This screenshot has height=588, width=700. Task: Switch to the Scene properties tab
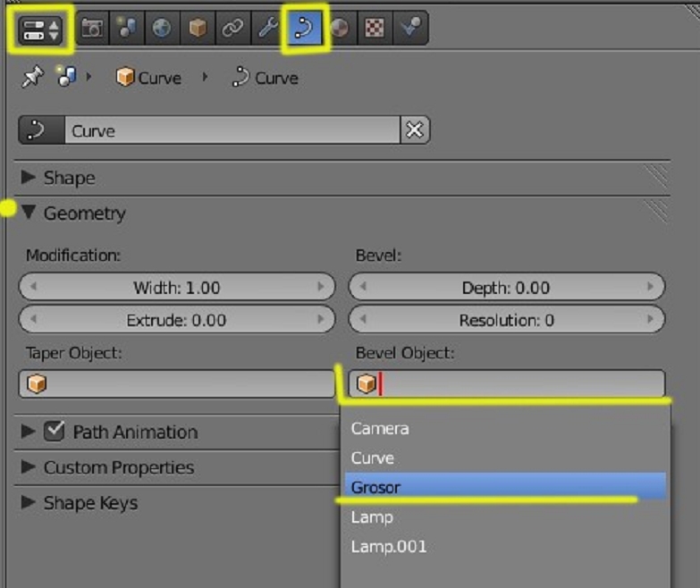point(127,29)
